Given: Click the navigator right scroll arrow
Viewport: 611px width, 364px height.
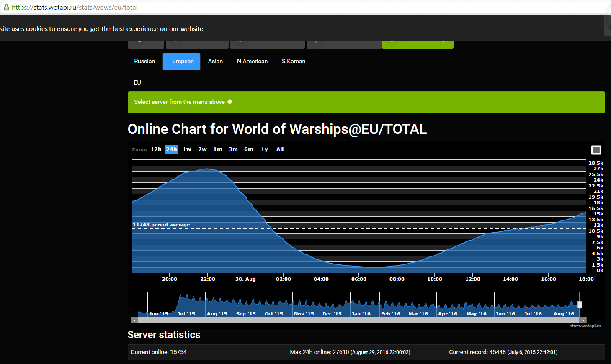Looking at the screenshot, I should [583, 320].
